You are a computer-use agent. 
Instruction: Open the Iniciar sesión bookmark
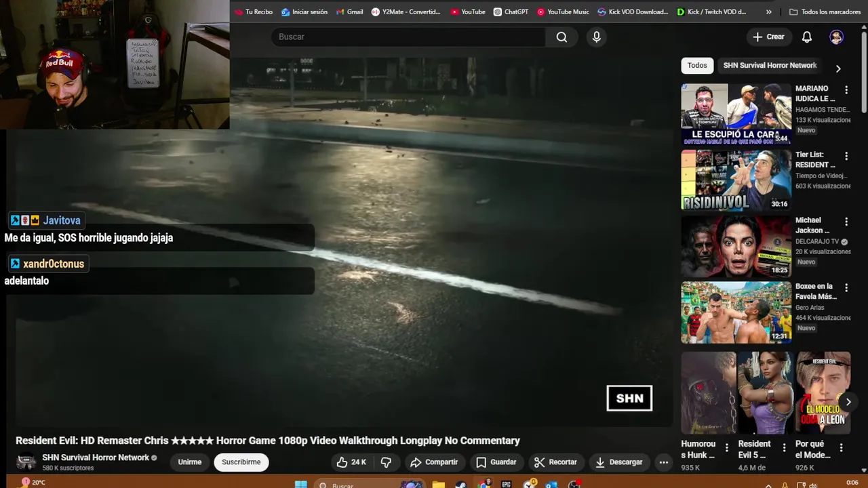click(304, 12)
